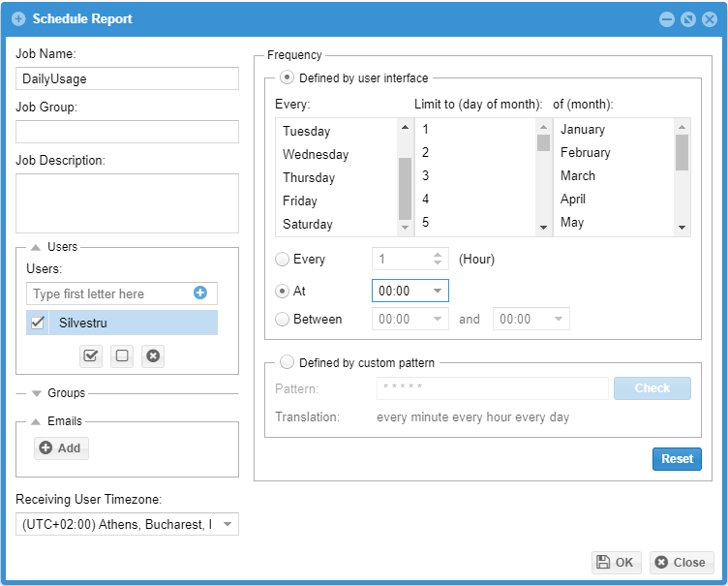728x586 pixels.
Task: Expand the Groups section
Action: click(x=37, y=393)
